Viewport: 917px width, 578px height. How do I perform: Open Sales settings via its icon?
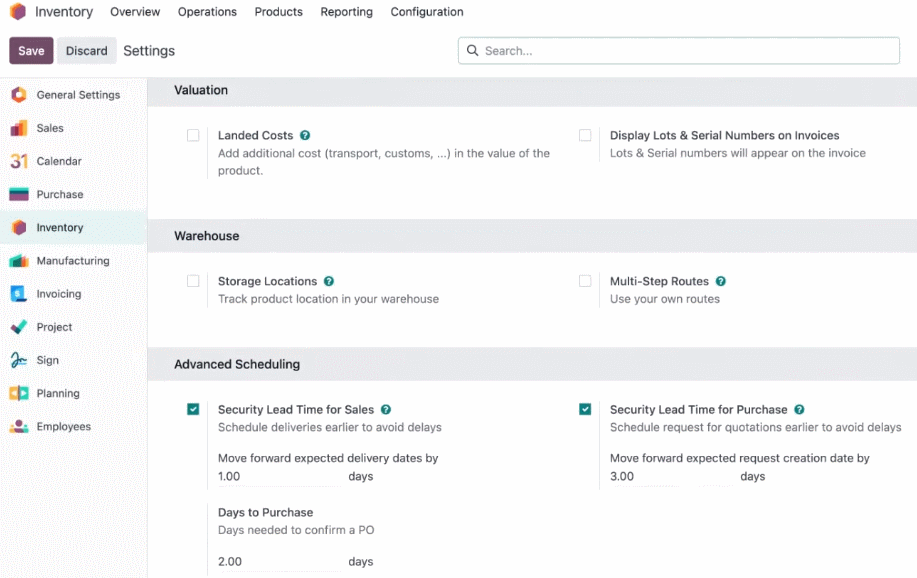tap(19, 128)
